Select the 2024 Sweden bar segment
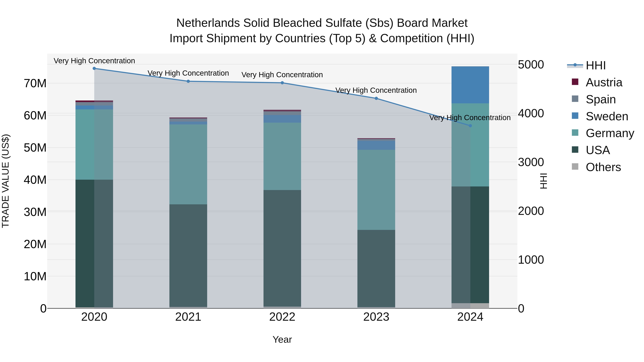The image size is (644, 362). (470, 85)
